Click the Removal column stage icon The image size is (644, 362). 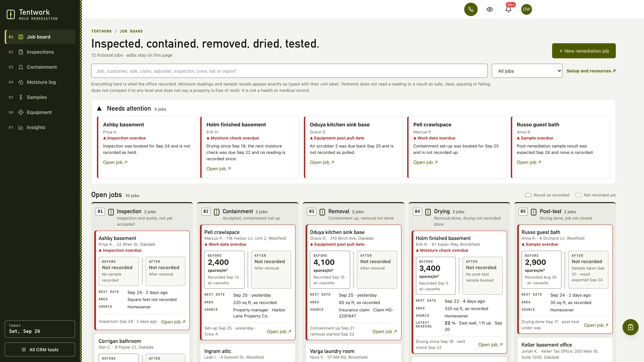(323, 212)
